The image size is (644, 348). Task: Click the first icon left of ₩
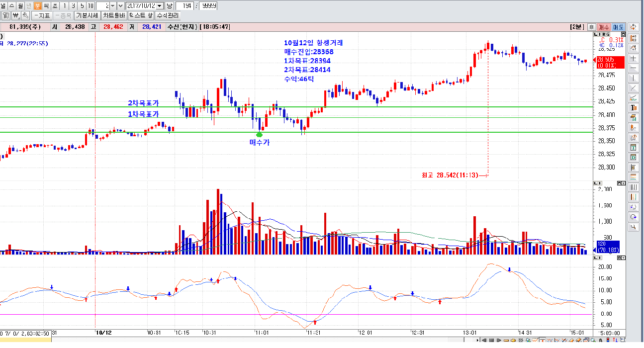6,15
